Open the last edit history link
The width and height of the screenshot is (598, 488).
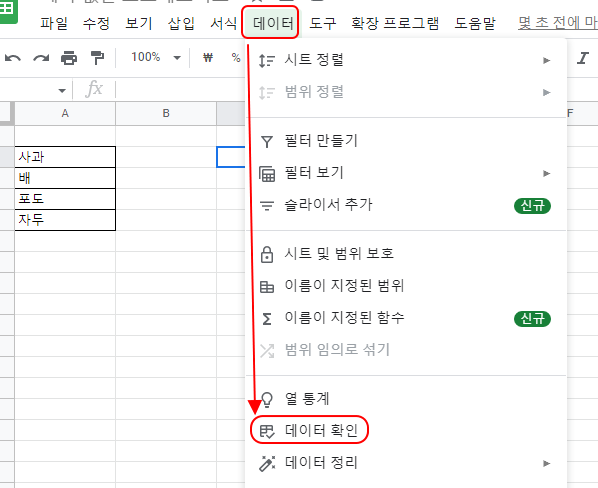558,23
